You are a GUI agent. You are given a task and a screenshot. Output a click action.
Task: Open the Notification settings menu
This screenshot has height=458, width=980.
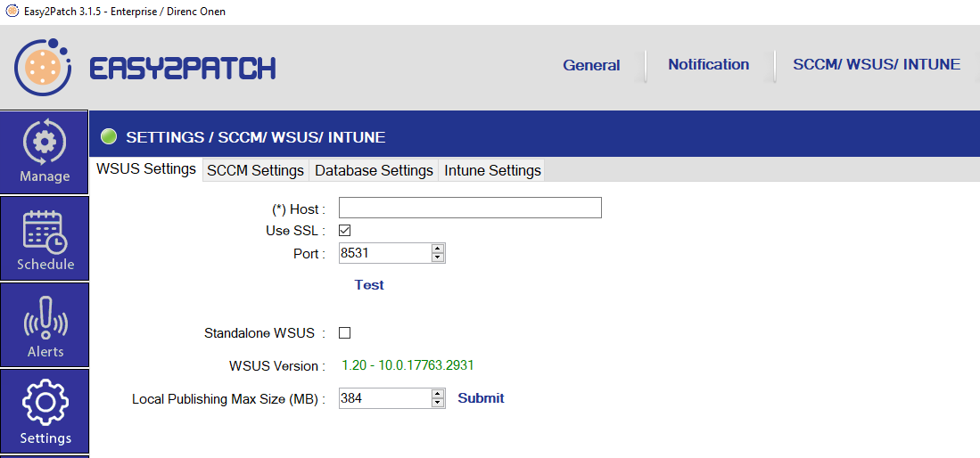point(708,64)
